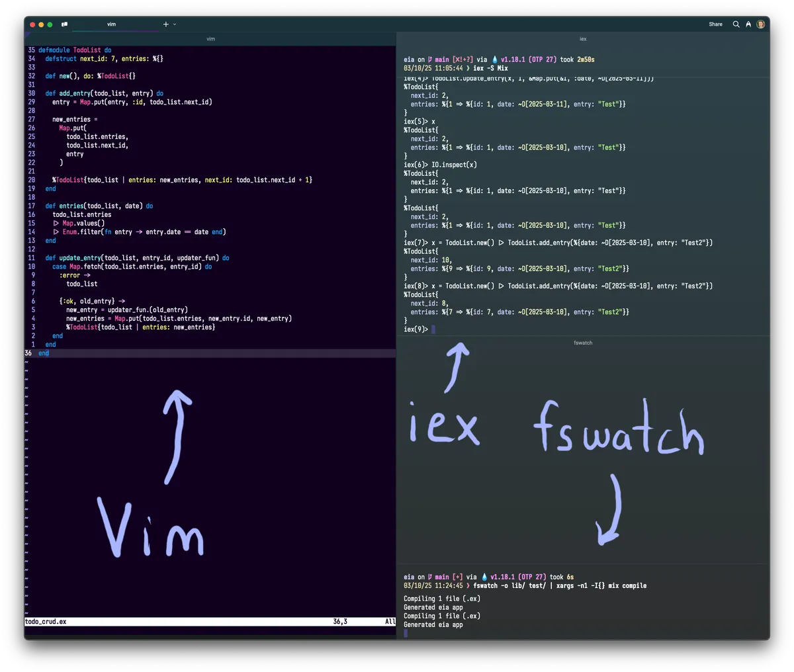Click the green zoom window button

click(x=50, y=24)
